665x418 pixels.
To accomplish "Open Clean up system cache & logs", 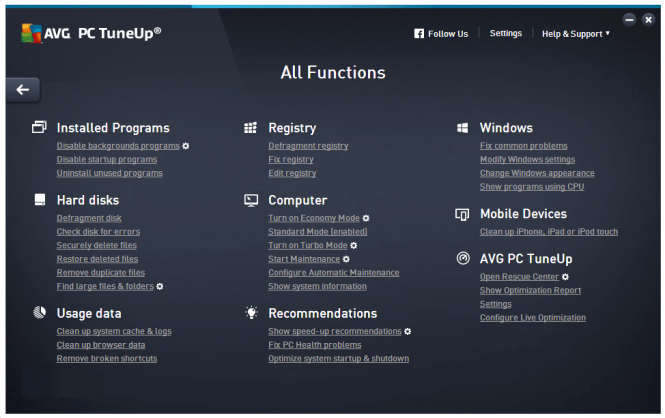I will [114, 331].
